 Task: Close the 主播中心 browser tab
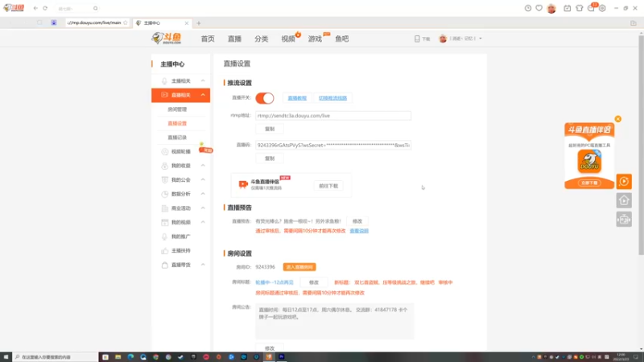(187, 23)
